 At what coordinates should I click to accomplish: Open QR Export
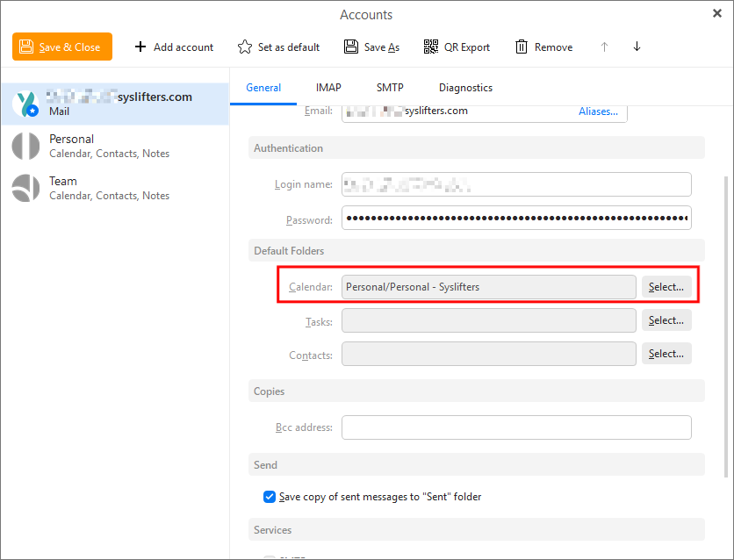(x=457, y=47)
